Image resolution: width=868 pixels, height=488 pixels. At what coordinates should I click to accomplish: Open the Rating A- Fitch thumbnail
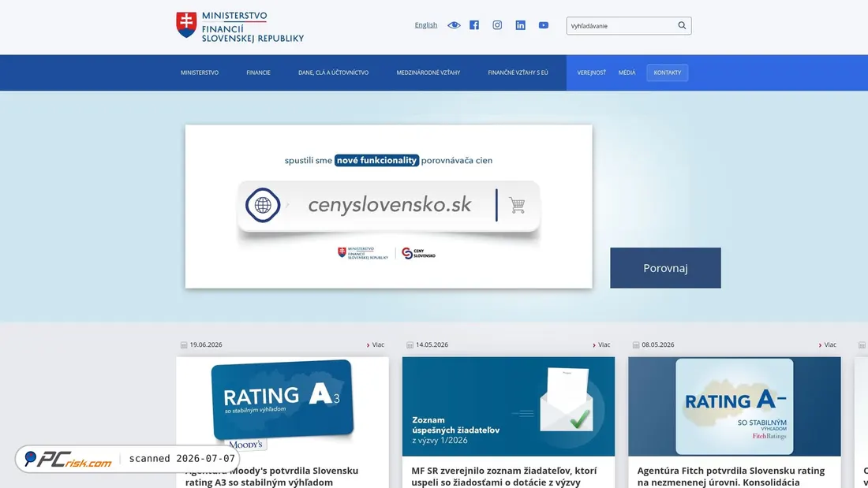pyautogui.click(x=734, y=406)
